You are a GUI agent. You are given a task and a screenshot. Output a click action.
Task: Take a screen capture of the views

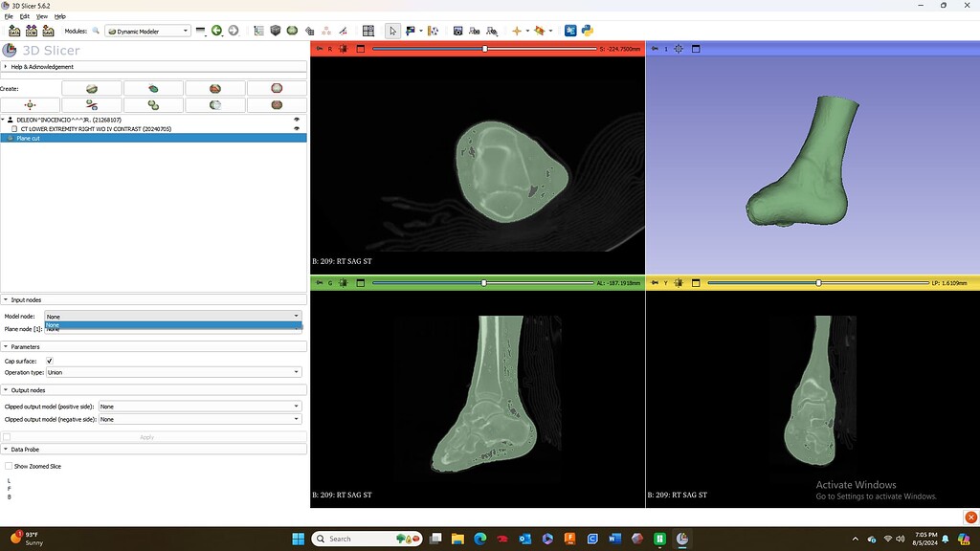pyautogui.click(x=457, y=31)
